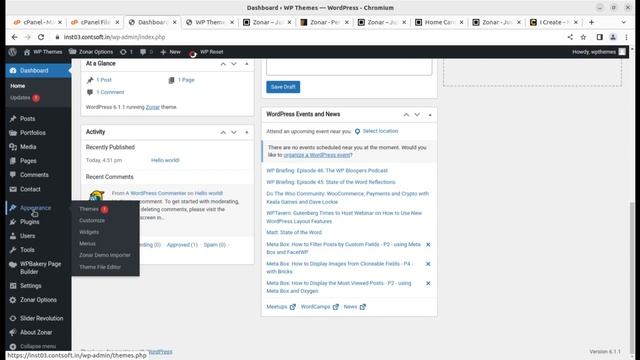Screen dimensions: 640x360
Task: Open browser tab list dropdown
Action: [x=623, y=22]
